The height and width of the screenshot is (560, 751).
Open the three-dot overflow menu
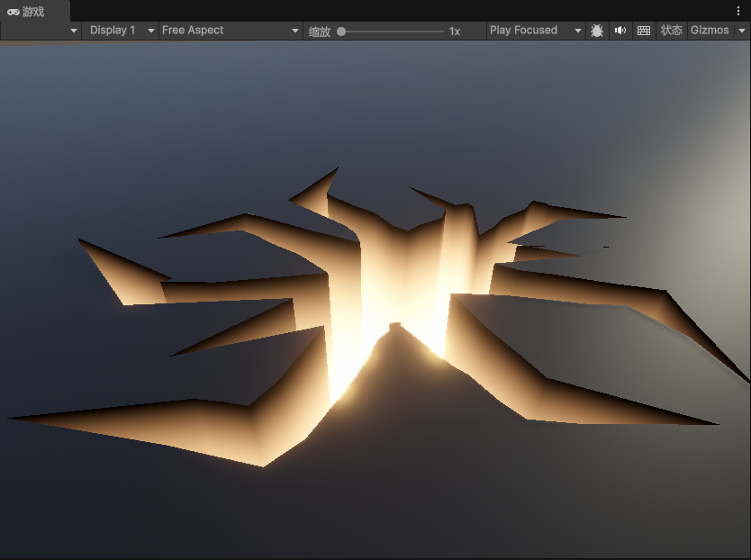tap(740, 11)
